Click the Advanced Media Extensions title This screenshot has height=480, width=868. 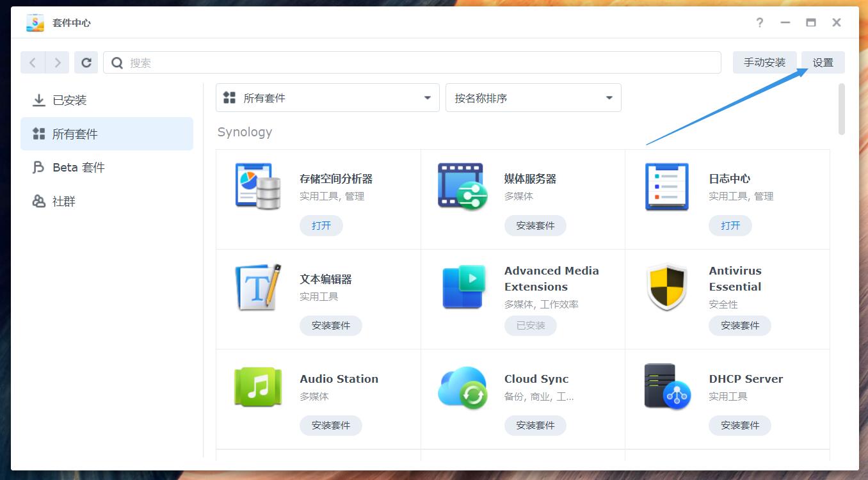552,279
